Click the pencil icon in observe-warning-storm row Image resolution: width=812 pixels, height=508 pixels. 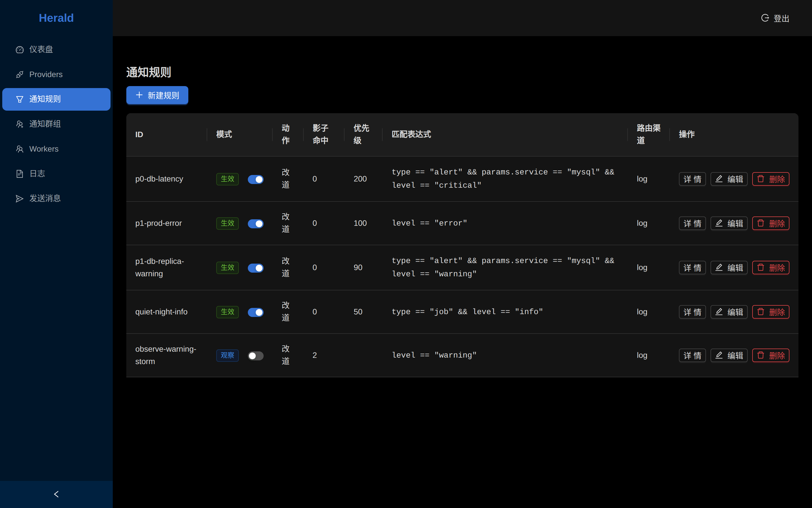point(719,355)
